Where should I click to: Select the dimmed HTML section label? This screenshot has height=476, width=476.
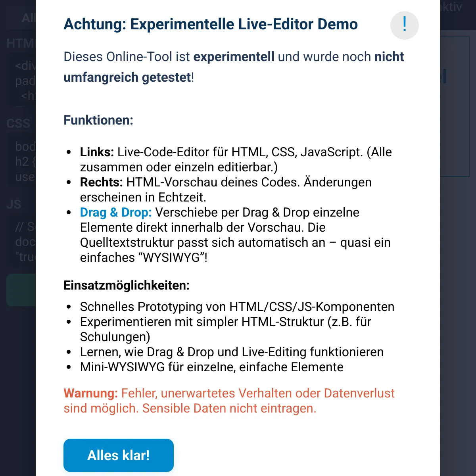click(x=21, y=43)
